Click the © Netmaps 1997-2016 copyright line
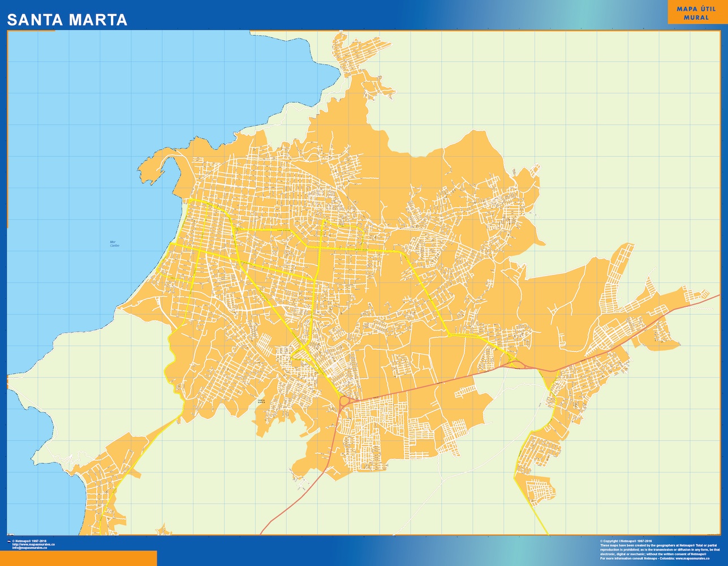 tap(35, 541)
